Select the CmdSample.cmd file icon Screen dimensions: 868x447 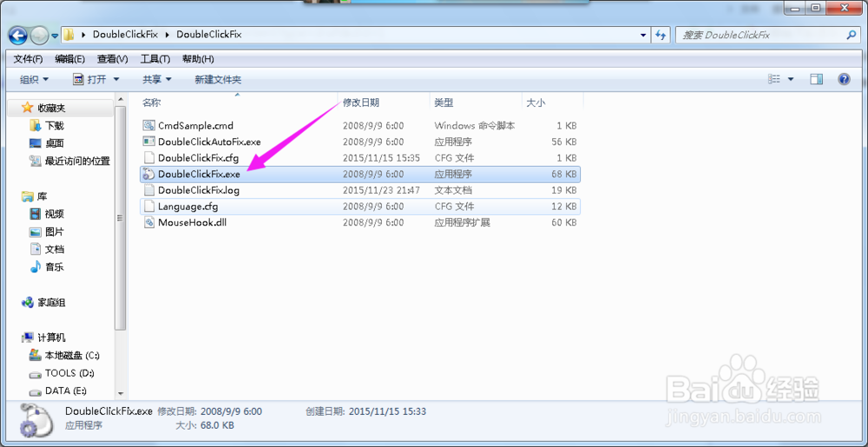click(149, 126)
